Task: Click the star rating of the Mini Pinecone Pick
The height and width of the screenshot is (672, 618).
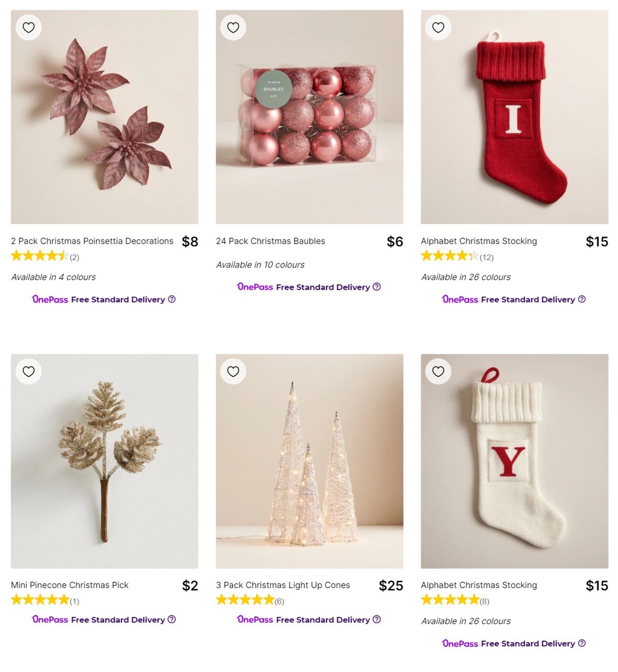Action: pos(40,599)
